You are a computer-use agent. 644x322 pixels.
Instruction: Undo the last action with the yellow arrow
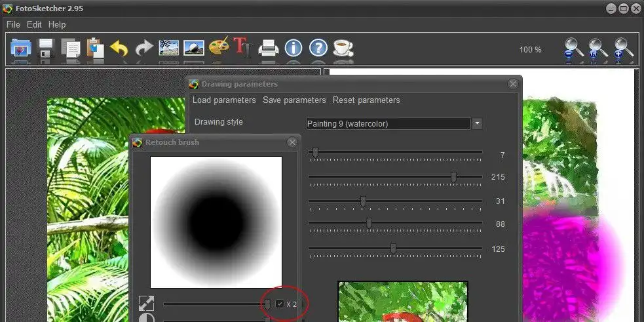coord(119,49)
